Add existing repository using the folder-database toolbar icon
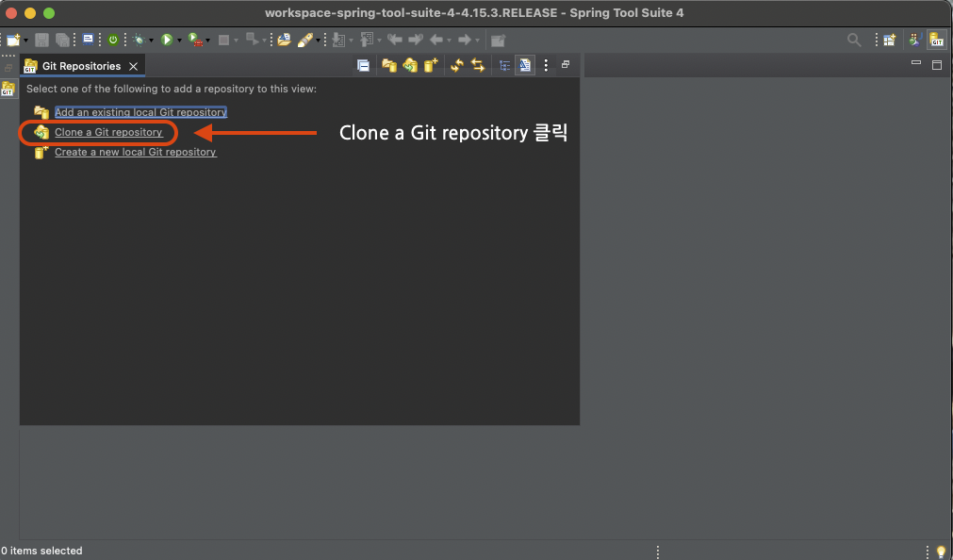The image size is (953, 560). point(389,65)
